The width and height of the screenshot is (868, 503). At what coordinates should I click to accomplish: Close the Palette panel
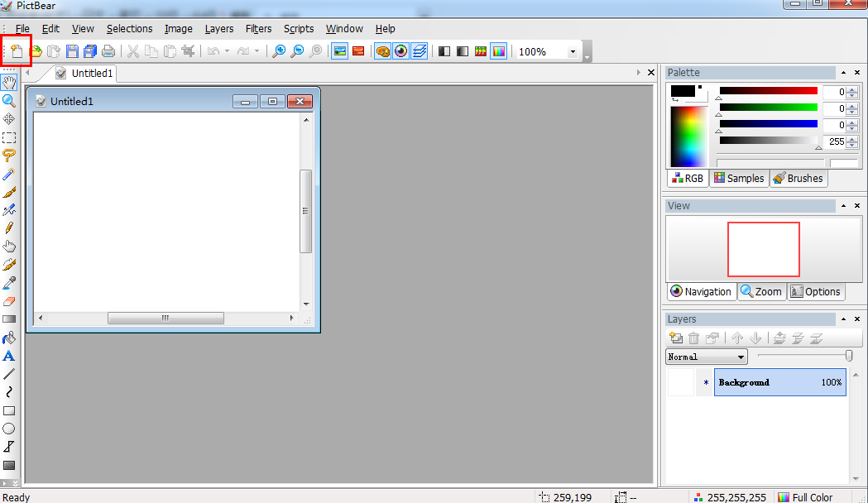tap(857, 73)
